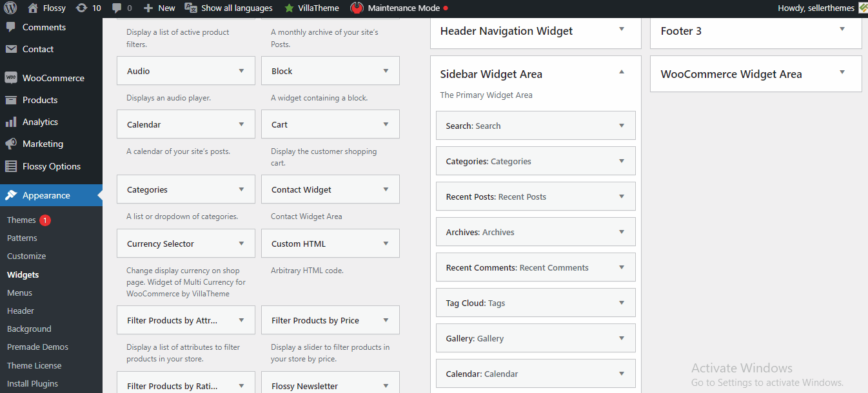Click the VillaTheme admin bar link

(319, 8)
